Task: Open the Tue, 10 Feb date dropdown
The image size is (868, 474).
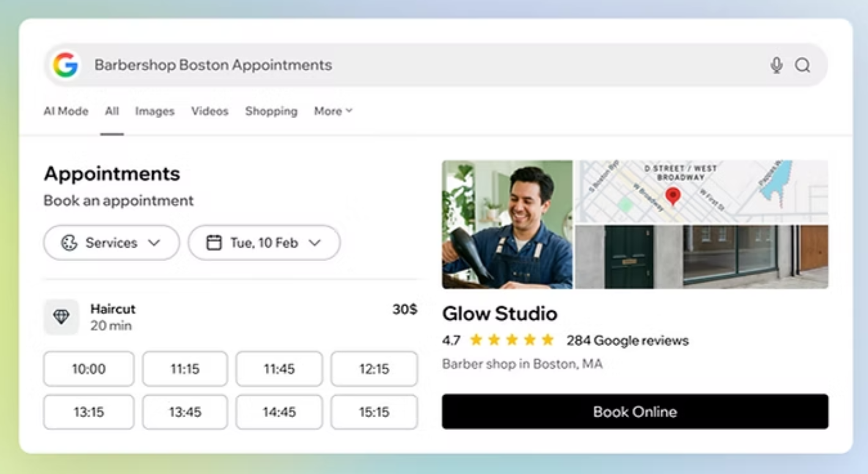Action: click(264, 243)
